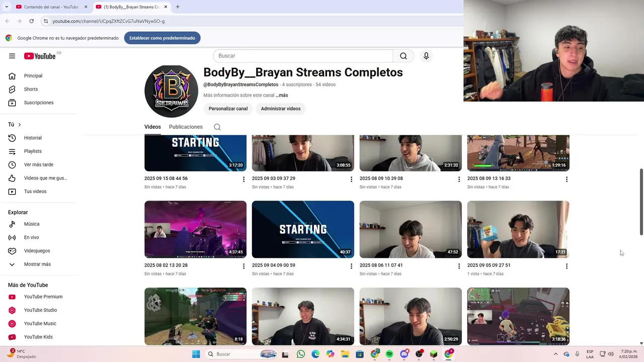Show hidden system tray icons
This screenshot has height=362, width=644.
[x=556, y=354]
